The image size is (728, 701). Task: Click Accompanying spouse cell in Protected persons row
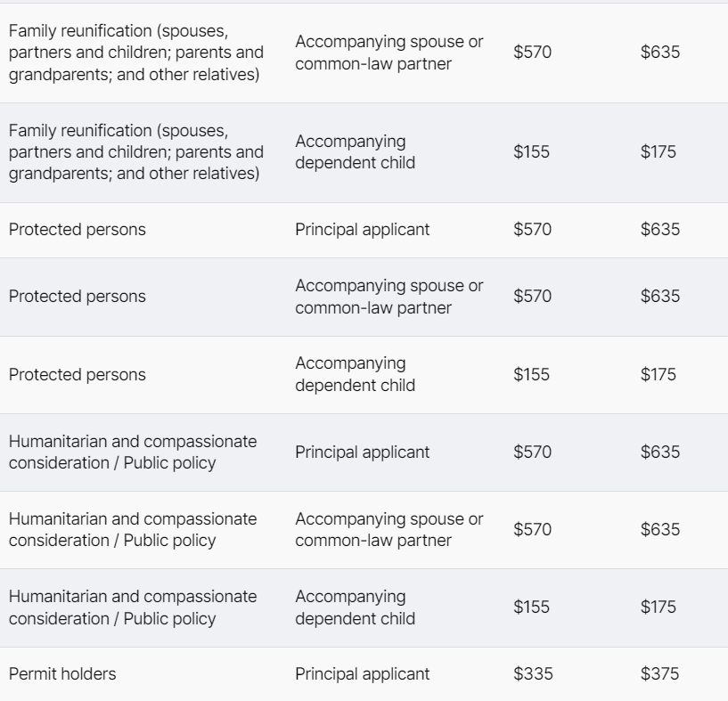click(389, 297)
